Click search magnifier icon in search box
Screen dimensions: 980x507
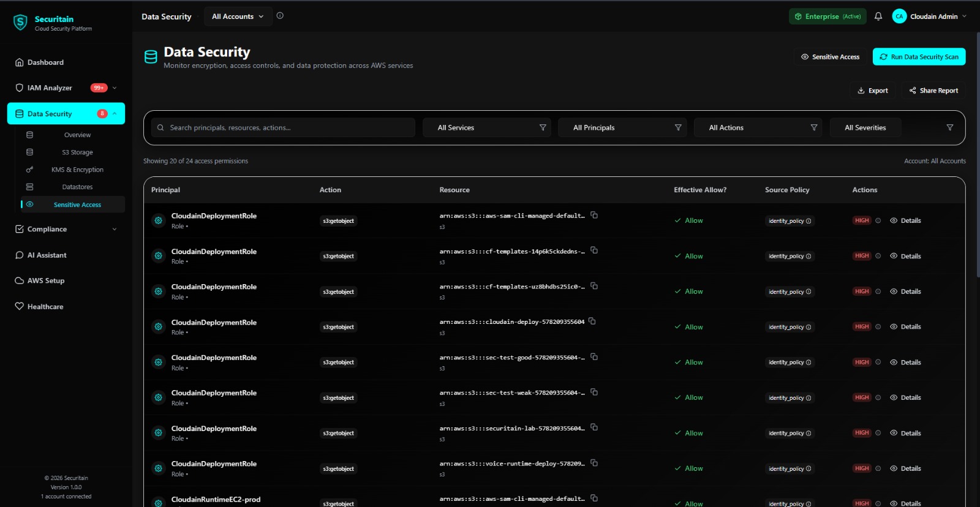[160, 128]
